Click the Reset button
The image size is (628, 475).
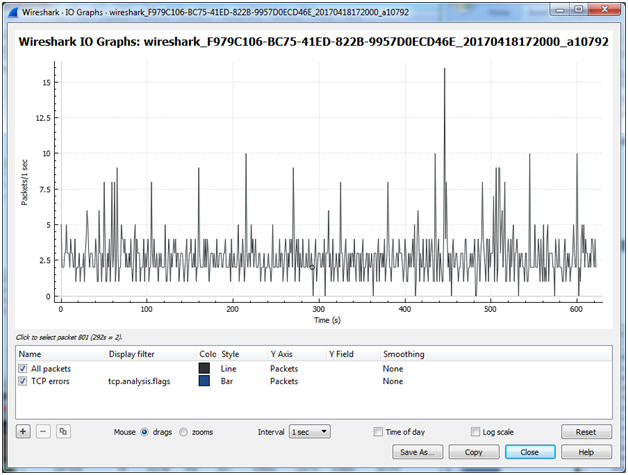(585, 432)
